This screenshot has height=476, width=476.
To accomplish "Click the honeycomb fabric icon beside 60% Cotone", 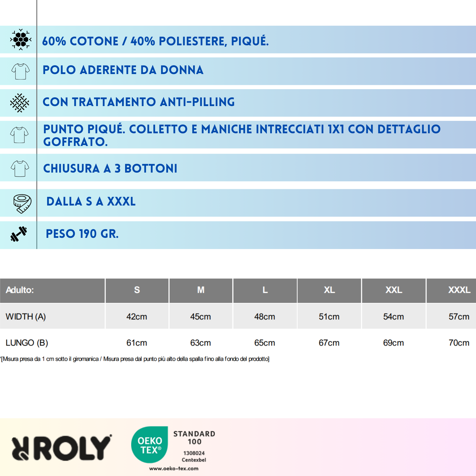I will [x=21, y=40].
